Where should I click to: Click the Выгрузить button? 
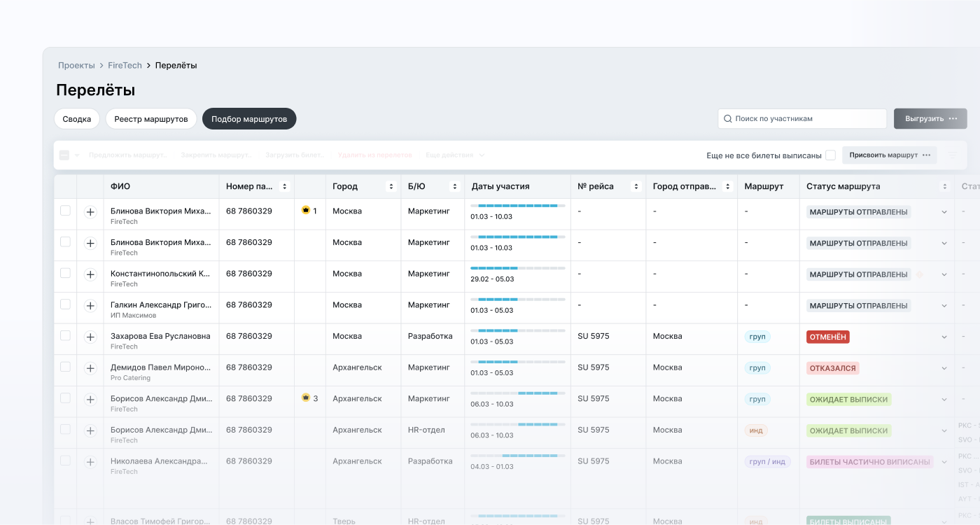pos(930,119)
